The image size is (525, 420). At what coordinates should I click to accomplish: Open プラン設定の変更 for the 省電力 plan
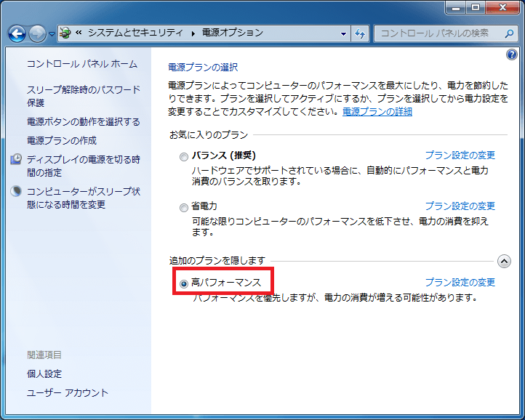(x=460, y=206)
